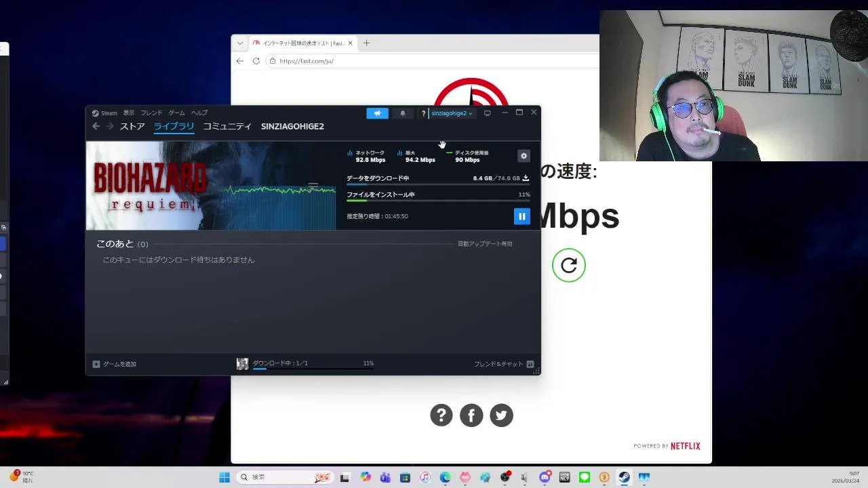Switch to the コミュニティ tab
Screen dimensions: 868x488
click(x=227, y=126)
